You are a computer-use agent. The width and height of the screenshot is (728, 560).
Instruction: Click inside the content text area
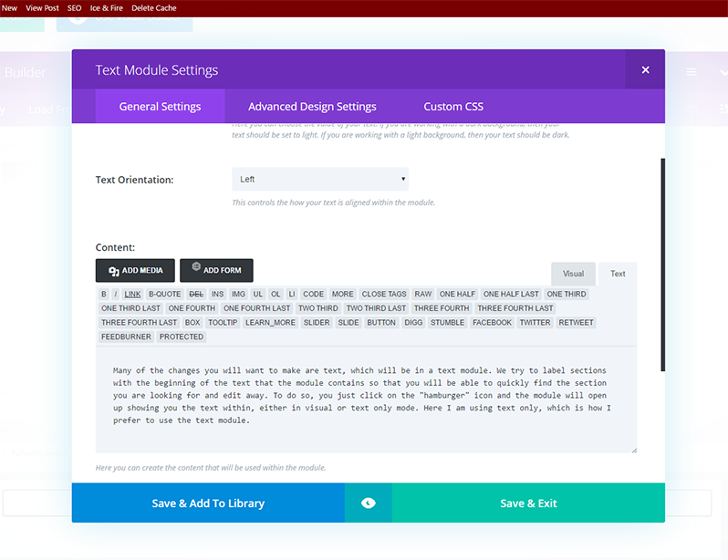(366, 399)
